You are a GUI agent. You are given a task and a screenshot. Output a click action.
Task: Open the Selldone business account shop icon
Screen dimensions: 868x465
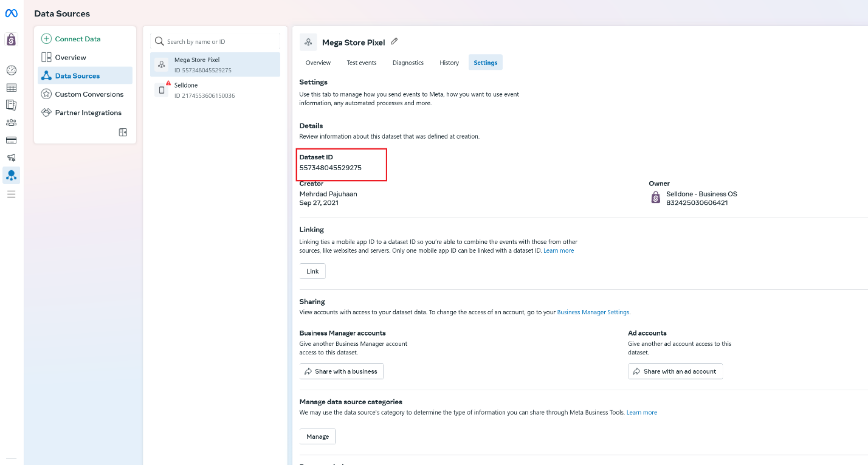pyautogui.click(x=12, y=40)
